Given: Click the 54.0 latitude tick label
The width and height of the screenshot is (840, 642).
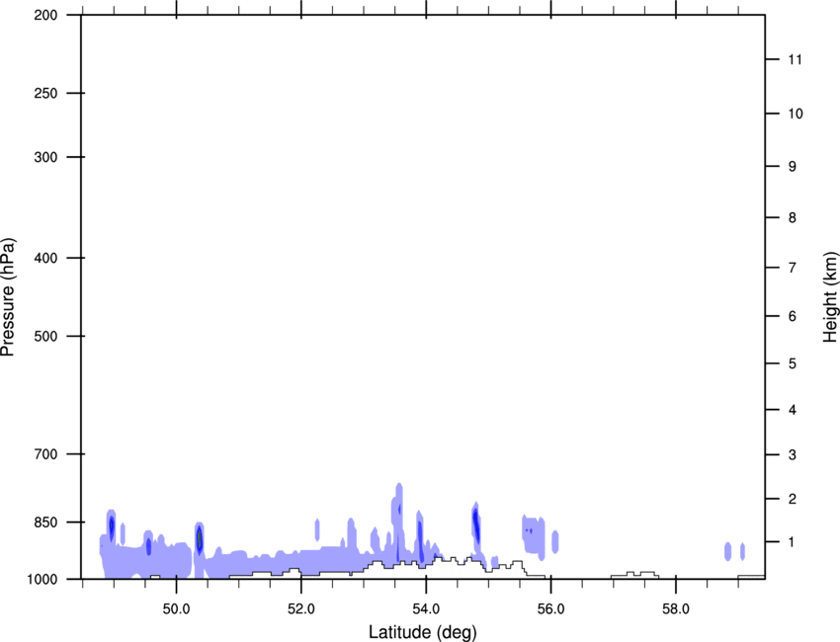Looking at the screenshot, I should [426, 608].
